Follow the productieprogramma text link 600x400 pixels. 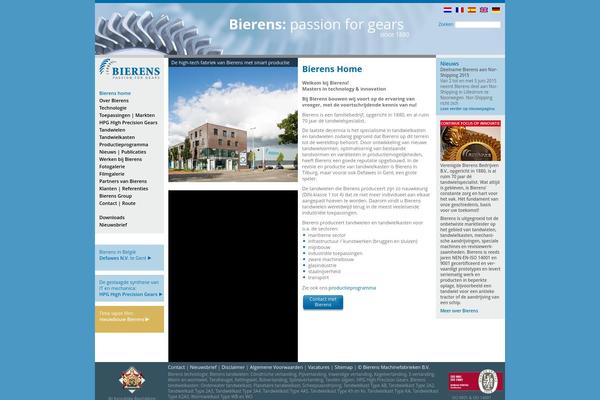click(x=352, y=288)
